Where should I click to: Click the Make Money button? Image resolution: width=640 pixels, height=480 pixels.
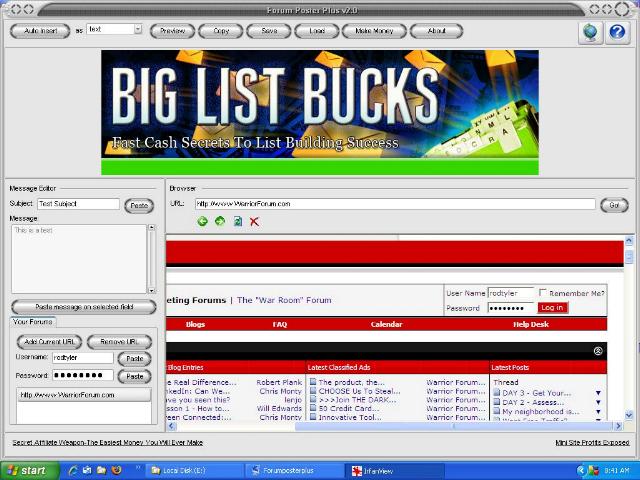click(x=374, y=31)
